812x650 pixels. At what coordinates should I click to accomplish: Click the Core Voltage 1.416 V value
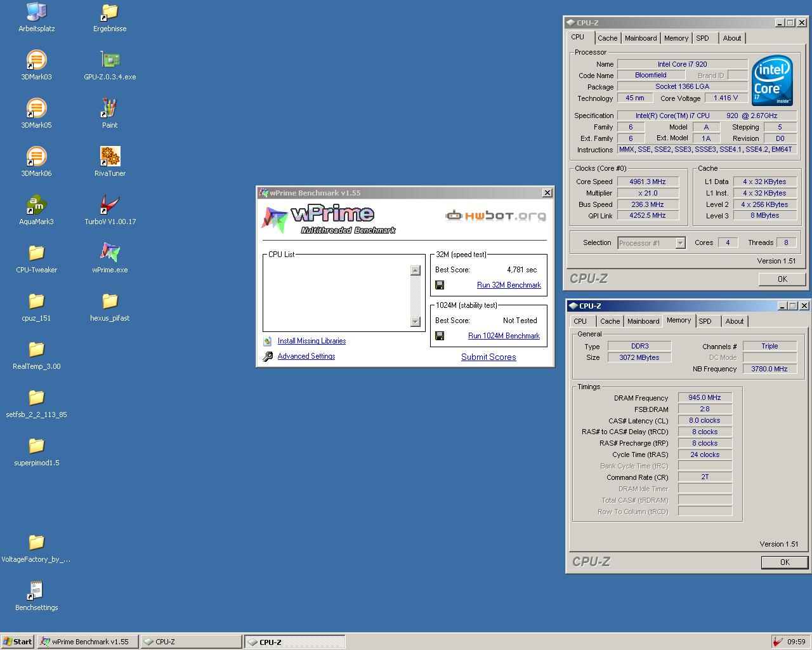pos(726,98)
